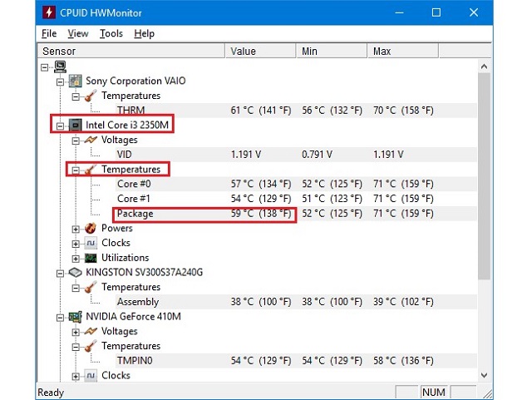The image size is (532, 400).
Task: Click the KINGSTON hard drive icon
Action: [x=76, y=272]
